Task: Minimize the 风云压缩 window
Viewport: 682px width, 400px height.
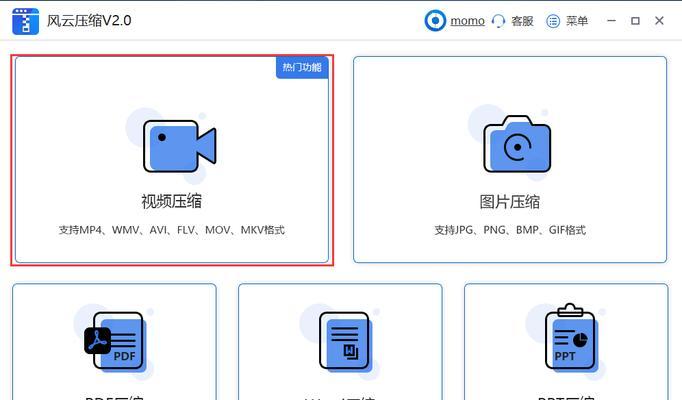Action: coord(611,20)
